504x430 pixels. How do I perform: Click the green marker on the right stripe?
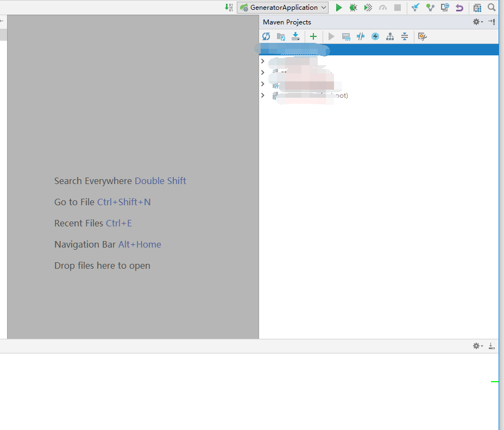[x=495, y=382]
